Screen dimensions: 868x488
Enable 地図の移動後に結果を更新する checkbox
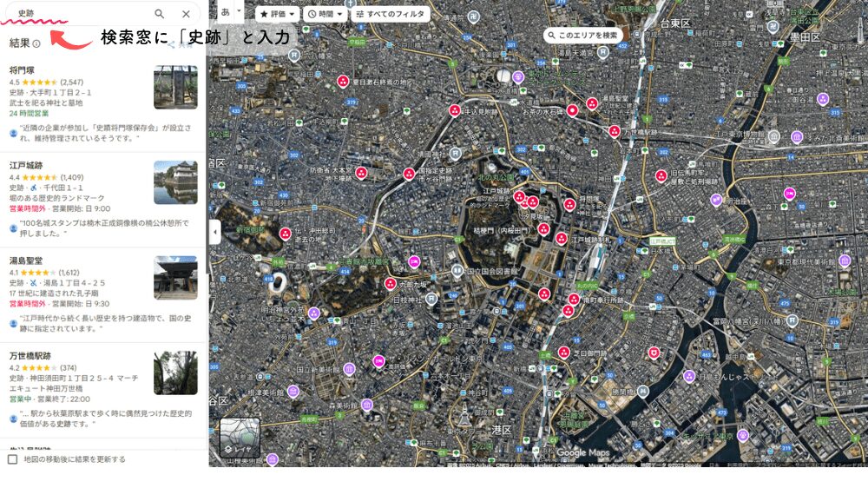12,458
